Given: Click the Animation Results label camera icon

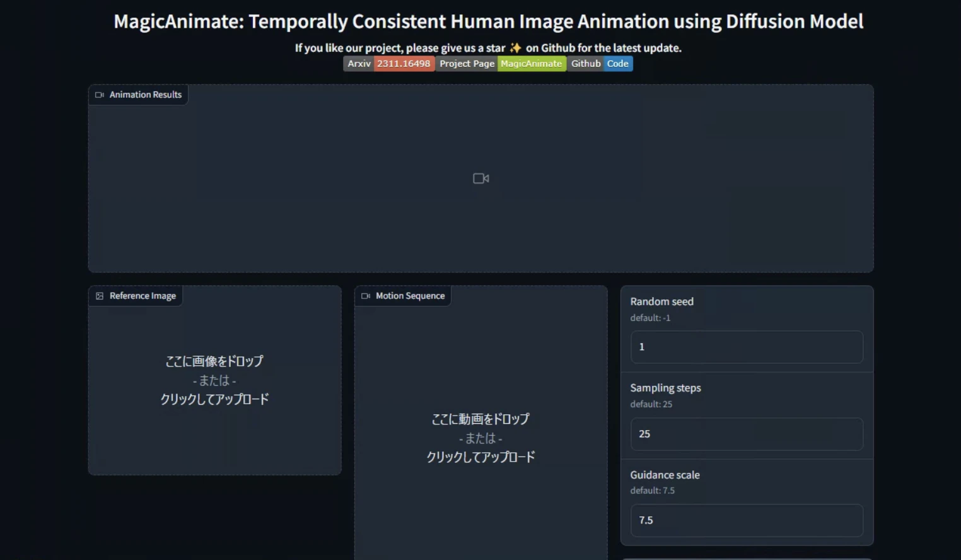Looking at the screenshot, I should 100,95.
